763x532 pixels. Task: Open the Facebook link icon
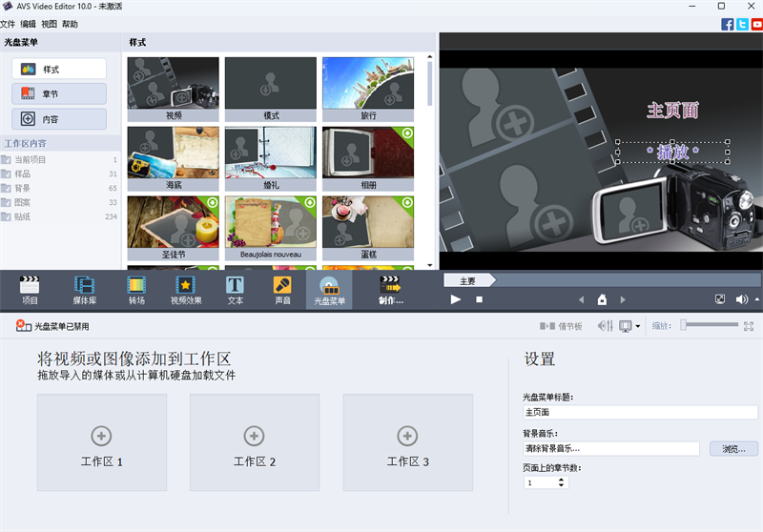tap(728, 25)
